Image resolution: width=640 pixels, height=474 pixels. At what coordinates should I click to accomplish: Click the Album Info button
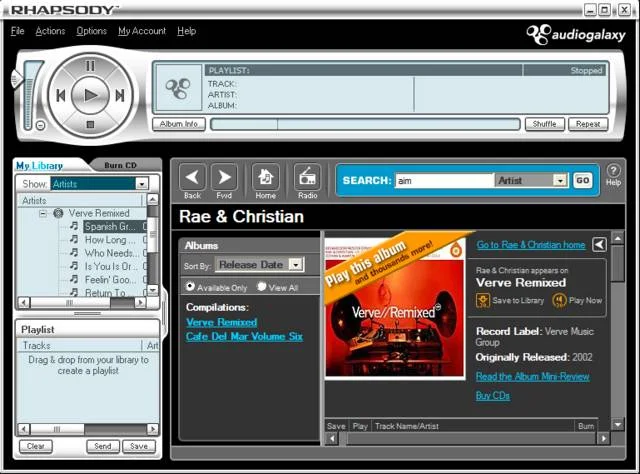[179, 124]
